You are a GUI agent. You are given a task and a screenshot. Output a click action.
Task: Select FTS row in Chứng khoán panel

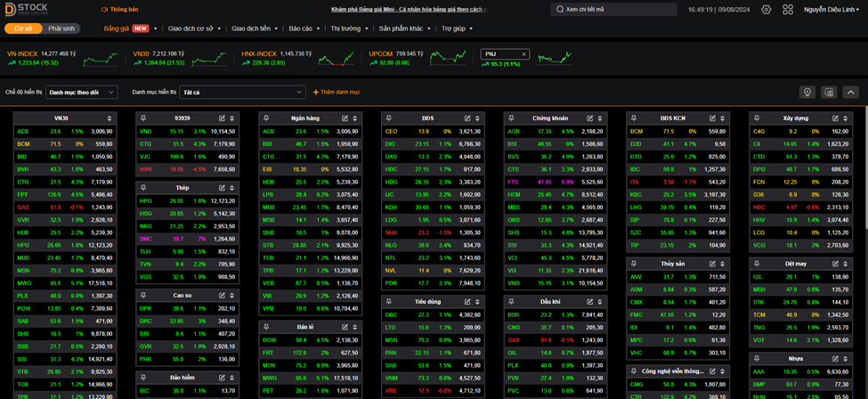(556, 182)
